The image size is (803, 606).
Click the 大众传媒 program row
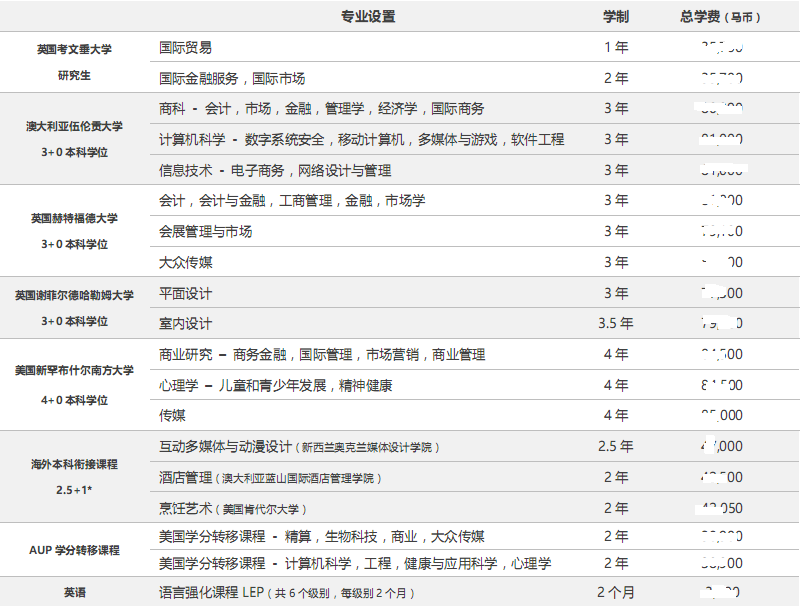pyautogui.click(x=475, y=262)
